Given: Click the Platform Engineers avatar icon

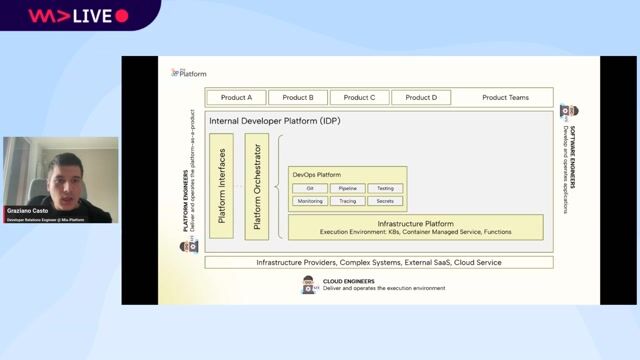Looking at the screenshot, I should (x=189, y=247).
